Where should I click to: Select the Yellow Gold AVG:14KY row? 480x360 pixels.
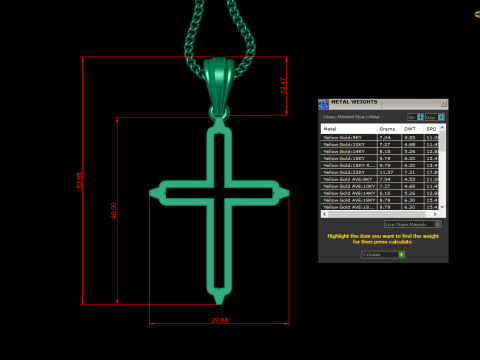380,193
